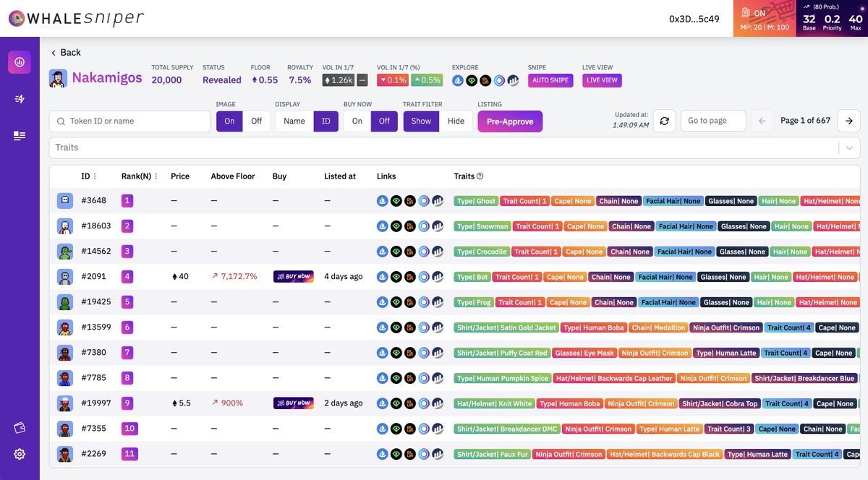Click the ghost thumbnail of #3648

coord(65,201)
